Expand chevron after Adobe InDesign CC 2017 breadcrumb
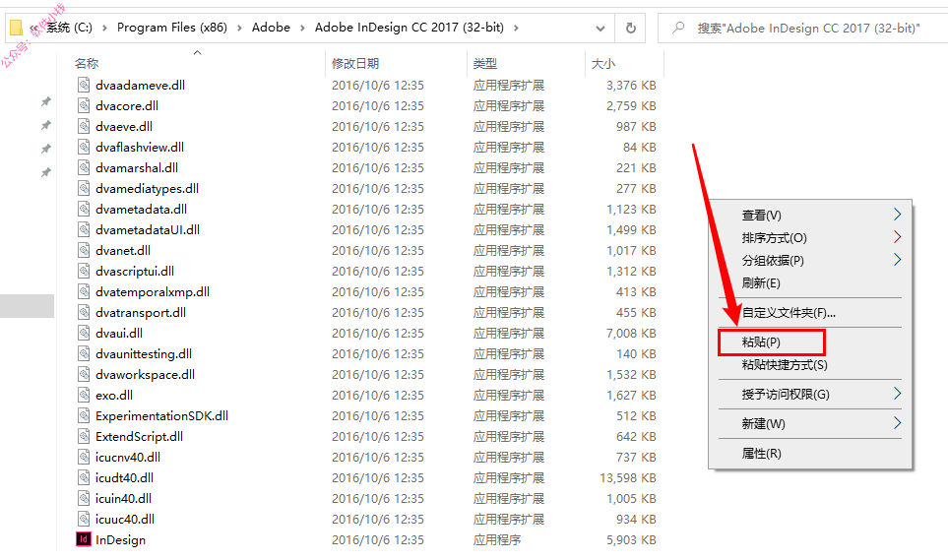The image size is (948, 560). coord(516,28)
